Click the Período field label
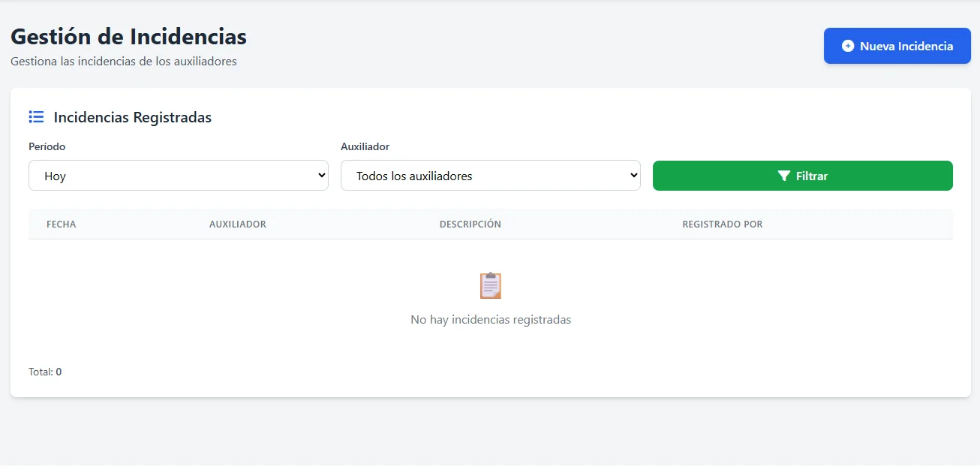Viewport: 980px width, 470px height. pos(47,146)
